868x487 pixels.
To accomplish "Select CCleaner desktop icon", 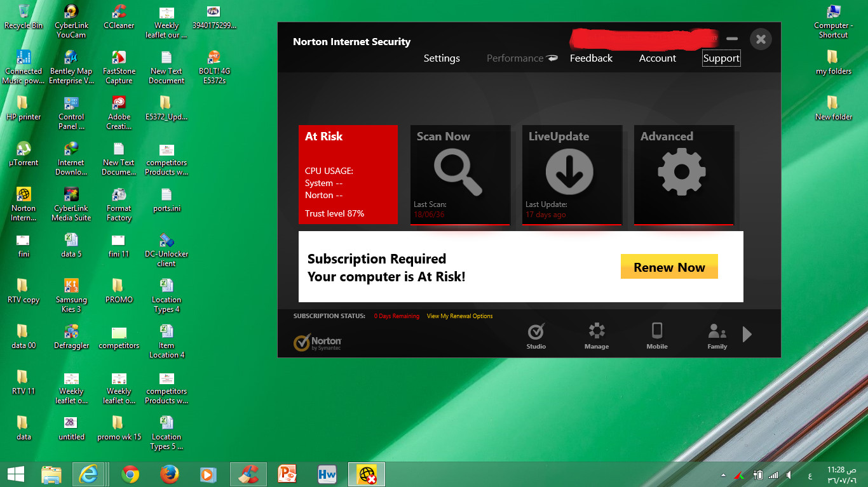I will click(x=119, y=17).
